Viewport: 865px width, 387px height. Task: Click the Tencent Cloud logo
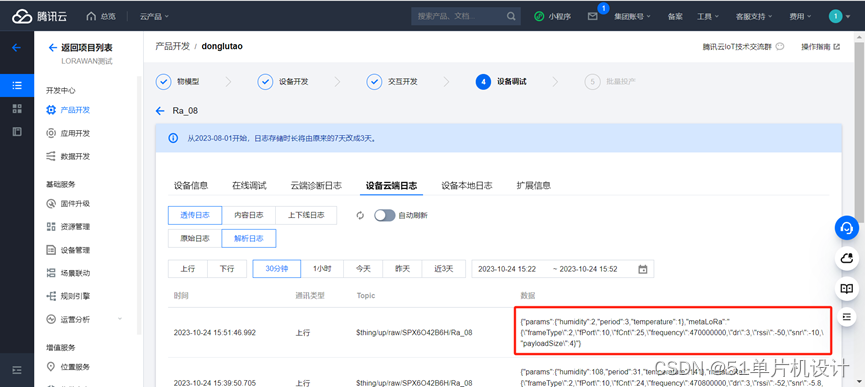click(x=40, y=17)
